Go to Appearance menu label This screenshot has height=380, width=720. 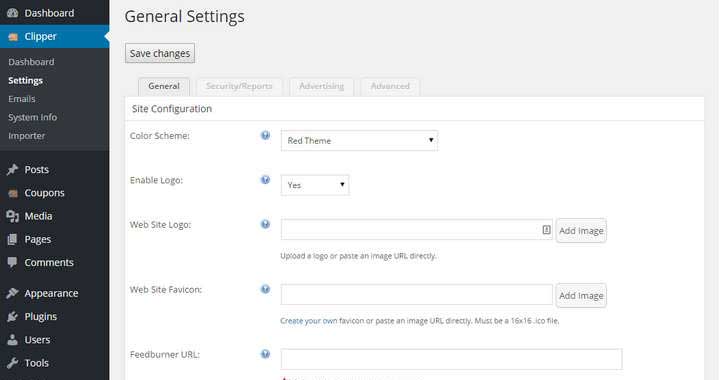tap(51, 293)
